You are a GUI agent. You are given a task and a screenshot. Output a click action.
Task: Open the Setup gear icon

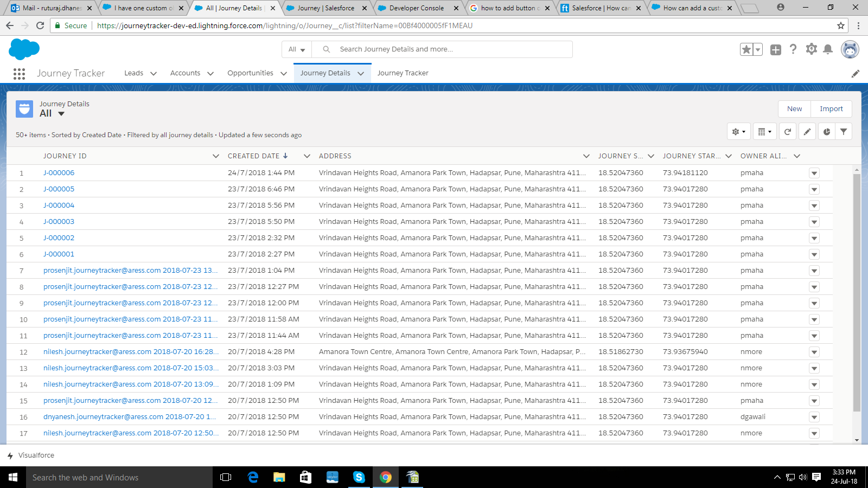[812, 49]
